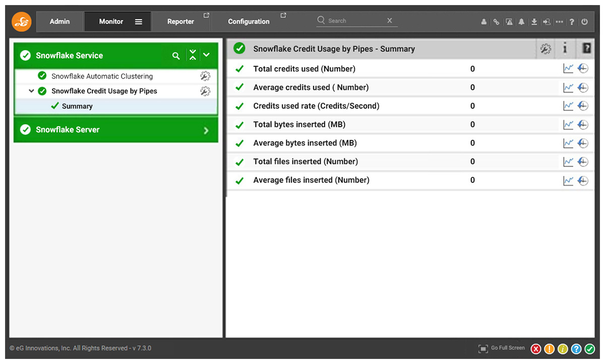Click Credits used rate (Credits/Second) measure
Viewport: 605px width, 364px height.
316,106
